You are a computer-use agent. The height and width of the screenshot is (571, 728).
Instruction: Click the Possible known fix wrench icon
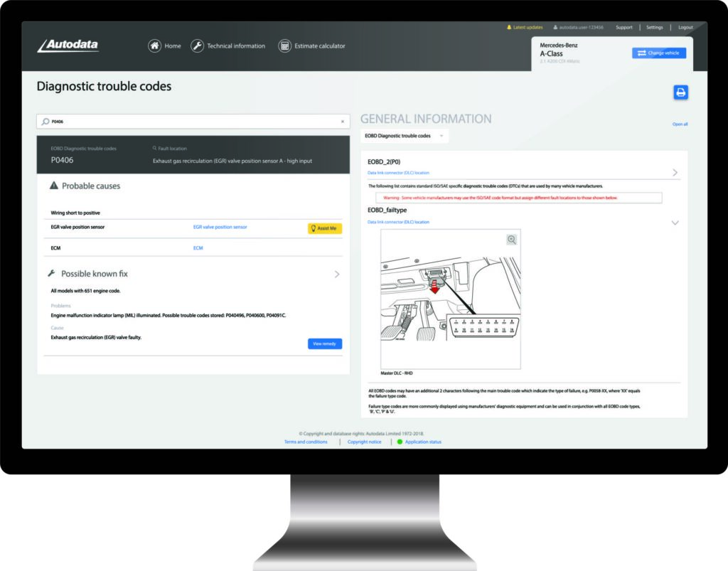click(51, 274)
